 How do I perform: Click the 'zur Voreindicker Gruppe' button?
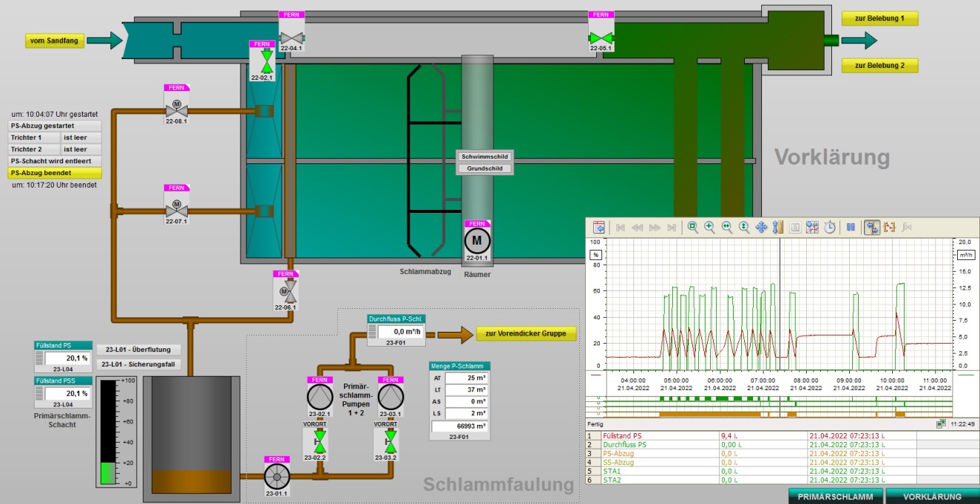pos(525,334)
